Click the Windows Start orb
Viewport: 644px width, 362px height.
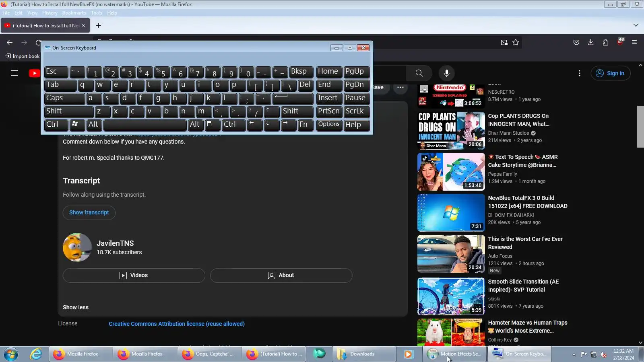point(11,354)
